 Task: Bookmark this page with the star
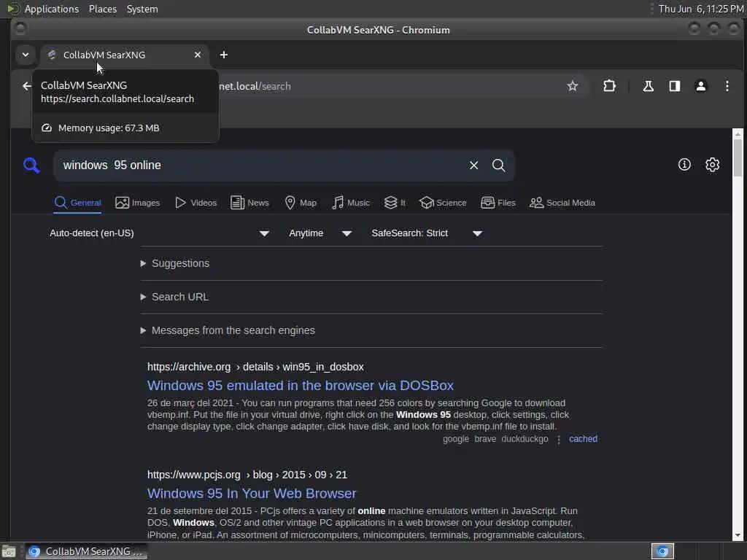tap(572, 86)
